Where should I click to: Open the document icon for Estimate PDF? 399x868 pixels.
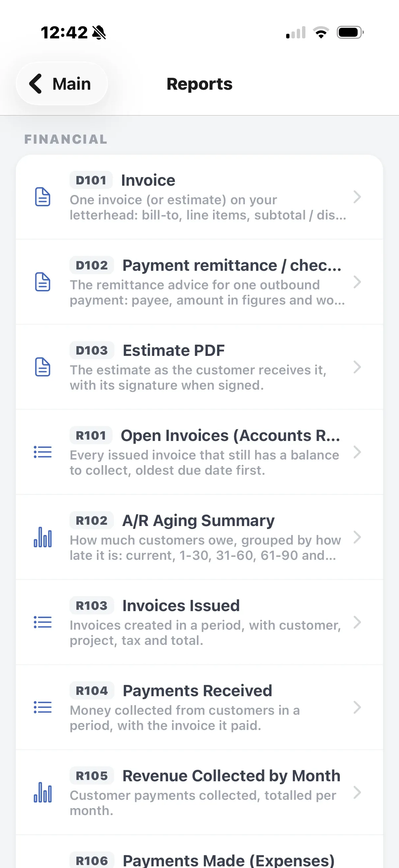click(43, 367)
